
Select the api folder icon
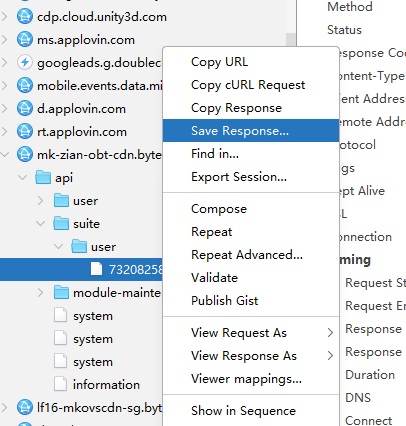[43, 177]
